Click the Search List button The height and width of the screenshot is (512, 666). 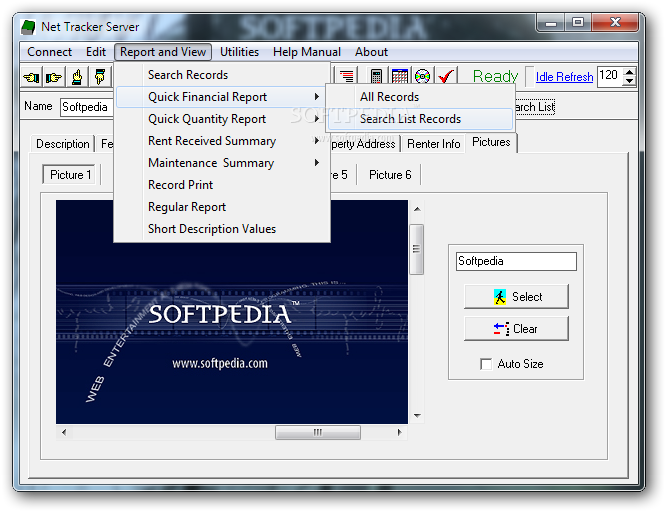point(534,107)
